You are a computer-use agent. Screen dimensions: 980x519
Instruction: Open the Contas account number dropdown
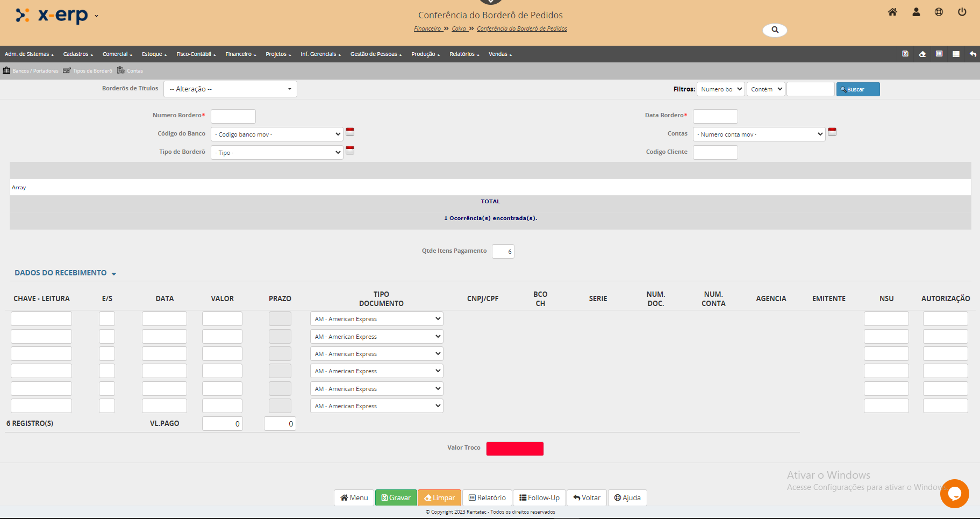(759, 134)
